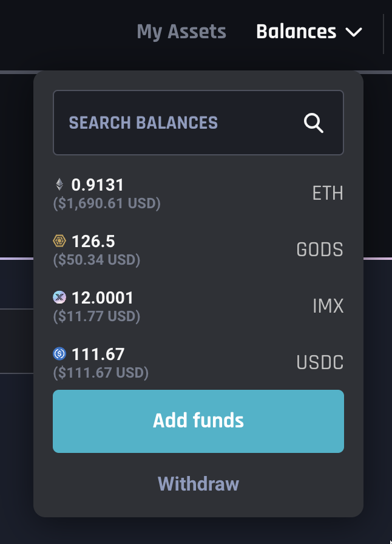Switch to the My Assets tab

[181, 32]
